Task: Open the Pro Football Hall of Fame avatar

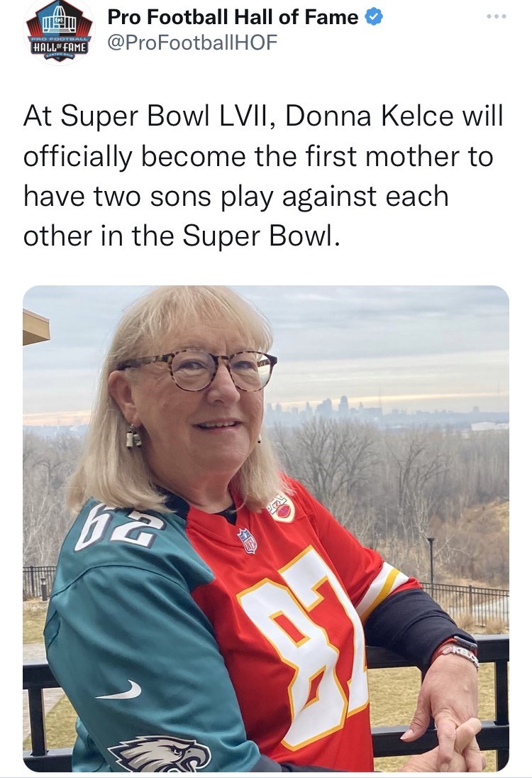Action: tap(58, 33)
